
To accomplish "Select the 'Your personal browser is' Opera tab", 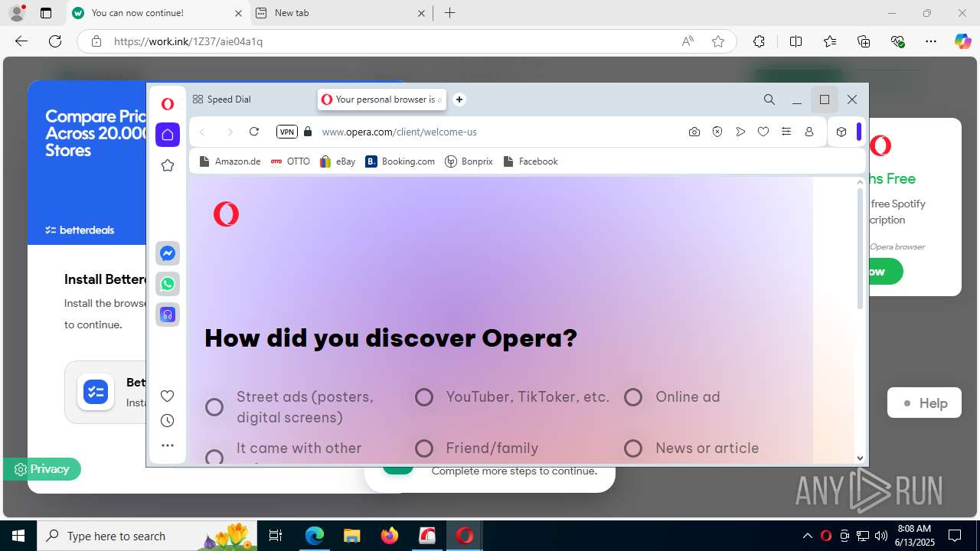I will (x=381, y=99).
